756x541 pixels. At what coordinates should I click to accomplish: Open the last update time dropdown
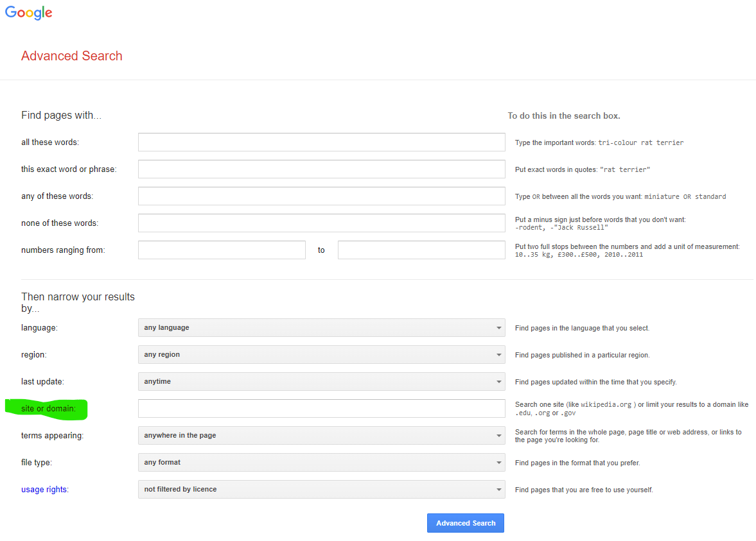(321, 381)
